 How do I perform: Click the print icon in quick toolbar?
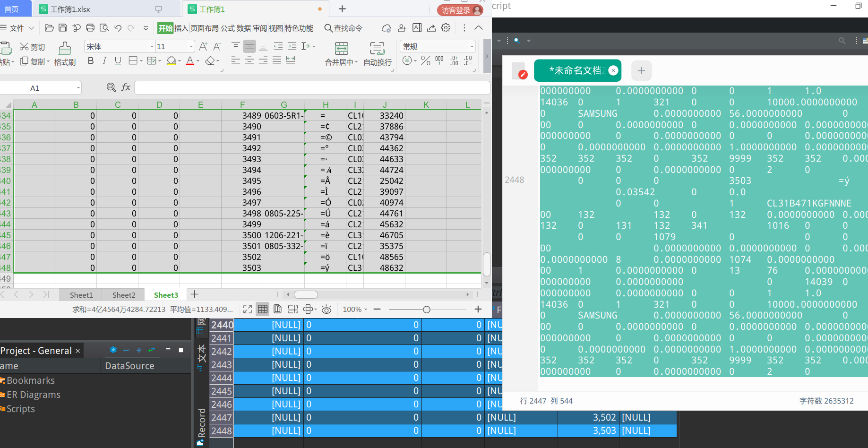pyautogui.click(x=90, y=28)
